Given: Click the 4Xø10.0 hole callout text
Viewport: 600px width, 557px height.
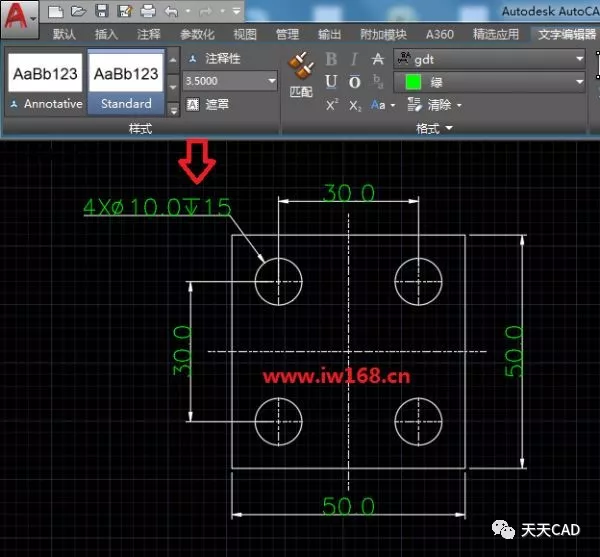Looking at the screenshot, I should (157, 207).
